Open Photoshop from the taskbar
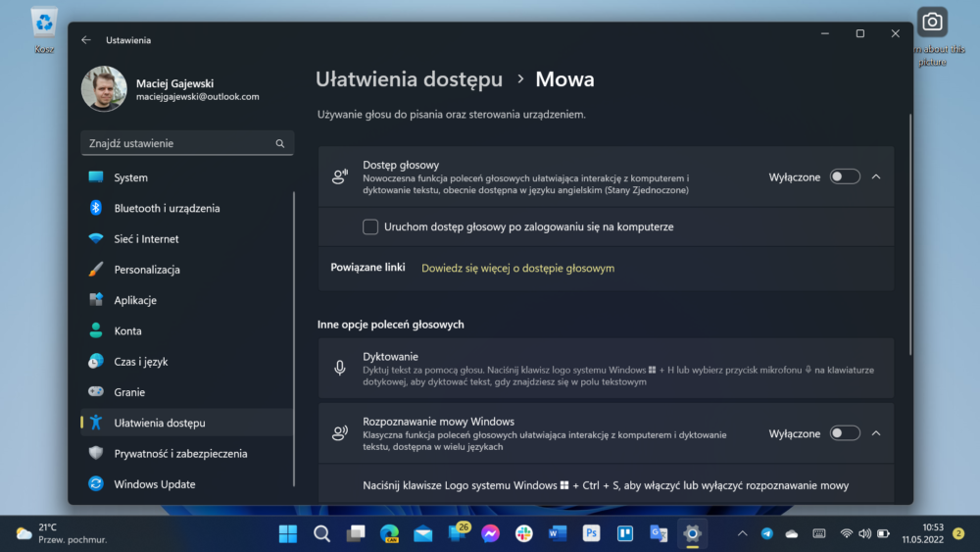Screen dimensions: 980x552 pos(591,534)
